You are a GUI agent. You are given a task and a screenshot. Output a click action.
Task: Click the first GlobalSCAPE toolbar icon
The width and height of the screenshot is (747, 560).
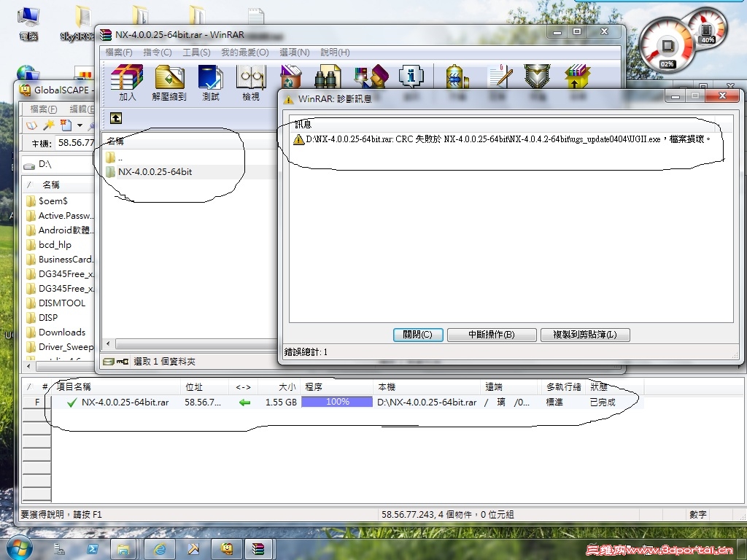coord(31,125)
